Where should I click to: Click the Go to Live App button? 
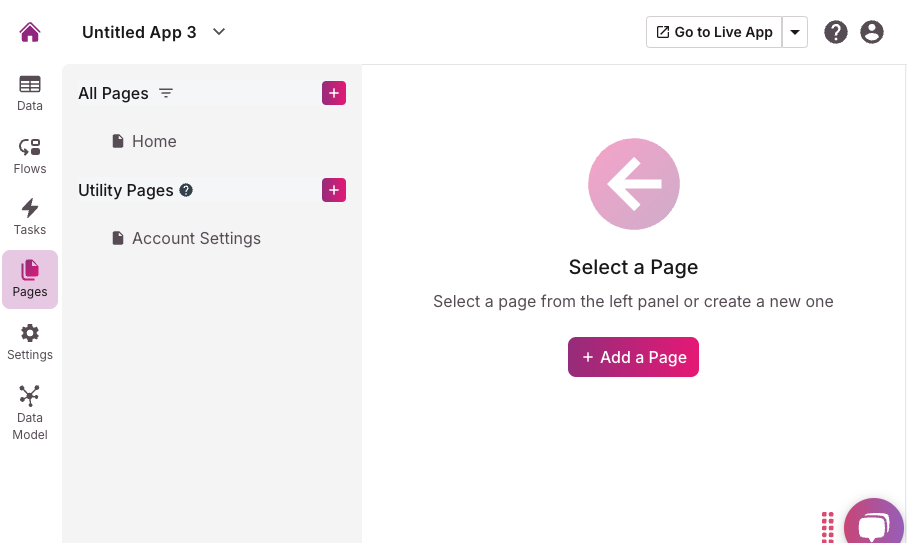(x=714, y=32)
